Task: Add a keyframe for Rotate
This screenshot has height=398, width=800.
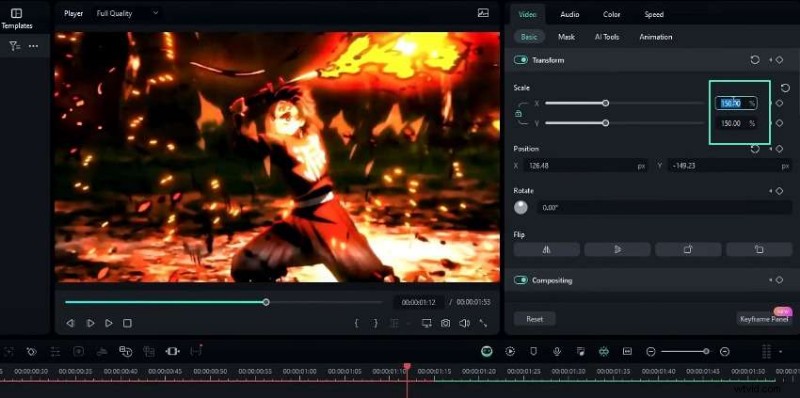Action: point(779,191)
